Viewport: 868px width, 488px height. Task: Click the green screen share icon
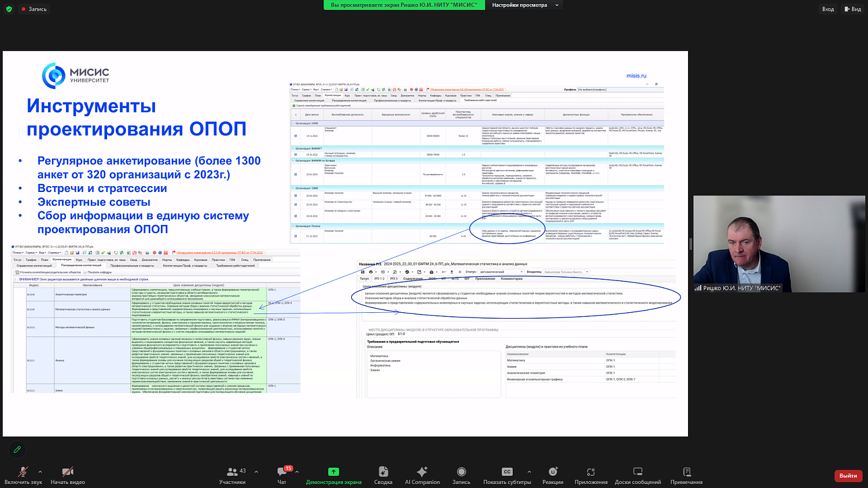pos(333,472)
